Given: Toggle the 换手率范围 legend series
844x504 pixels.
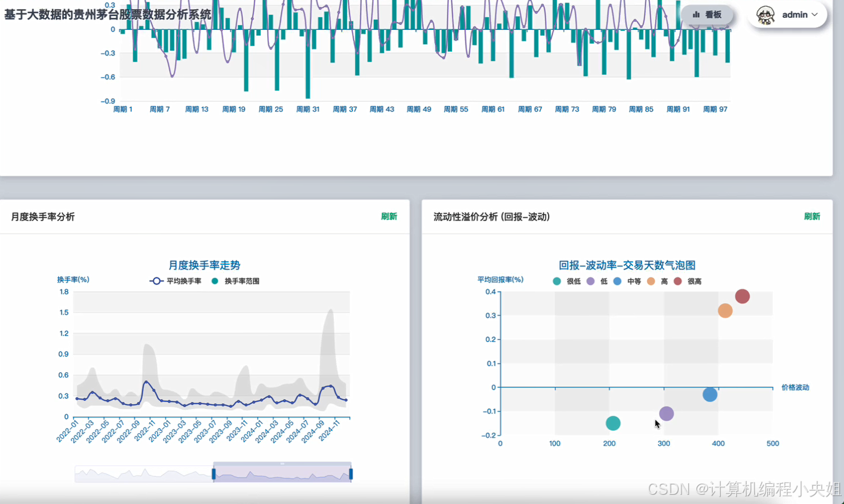Looking at the screenshot, I should pyautogui.click(x=235, y=281).
